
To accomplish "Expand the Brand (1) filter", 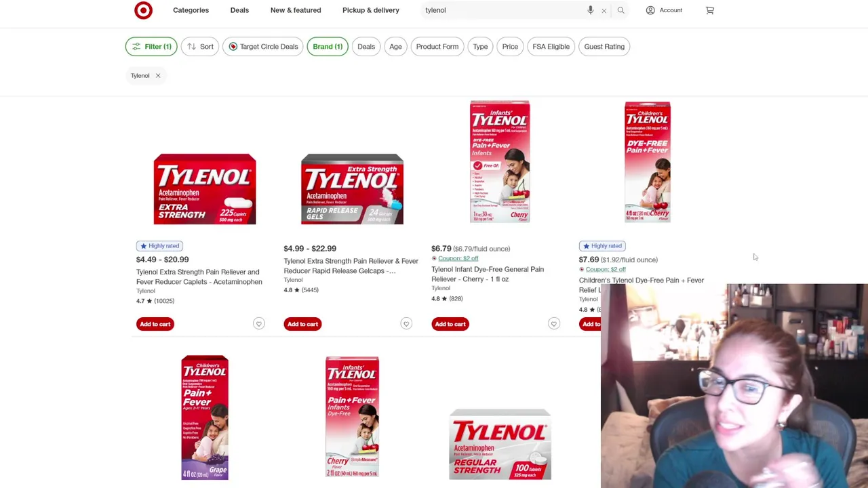I will click(x=328, y=47).
